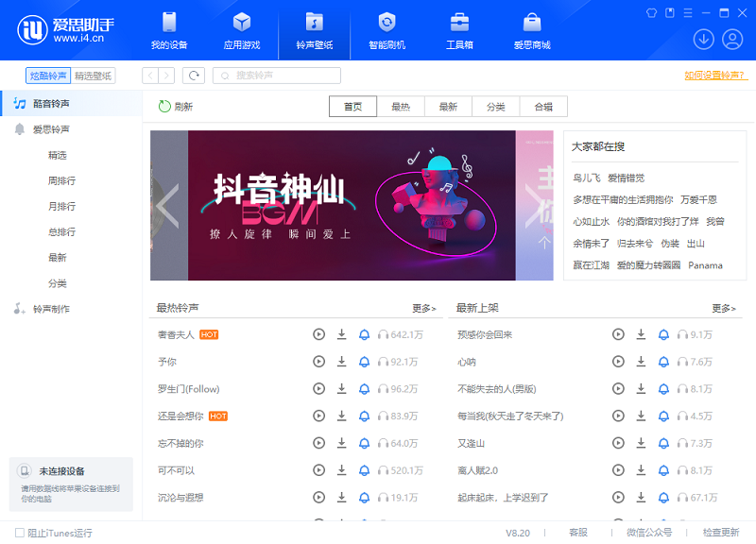Open the download manager arrow icon
The width and height of the screenshot is (756, 544).
[703, 39]
